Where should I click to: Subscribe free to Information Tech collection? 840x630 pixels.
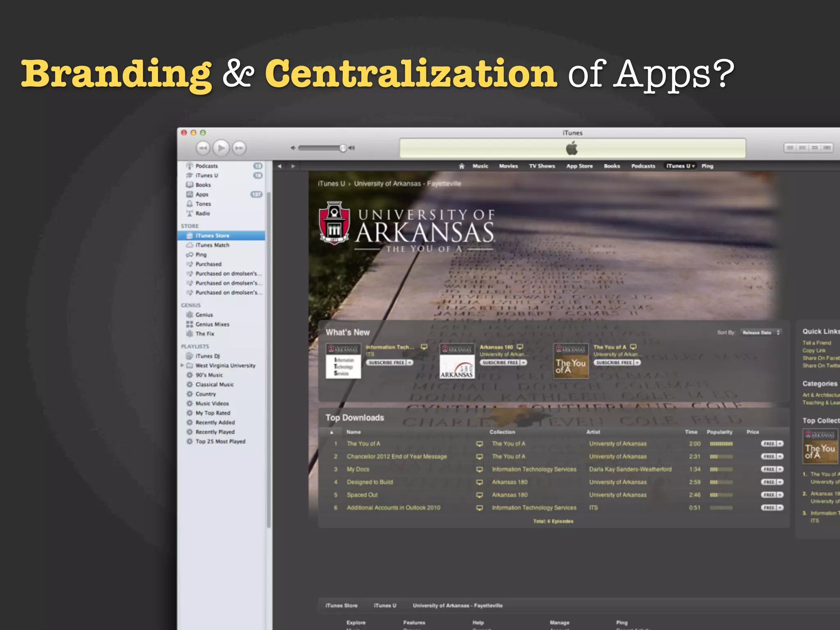389,363
